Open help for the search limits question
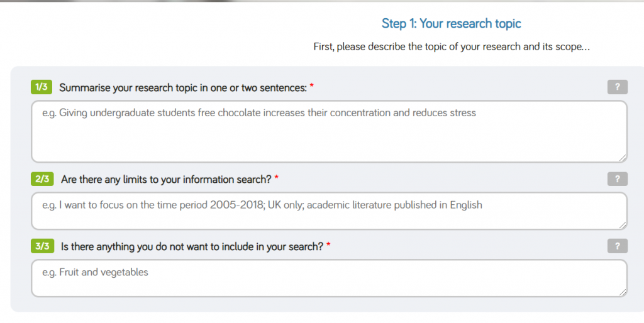This screenshot has width=644, height=323. pos(617,179)
